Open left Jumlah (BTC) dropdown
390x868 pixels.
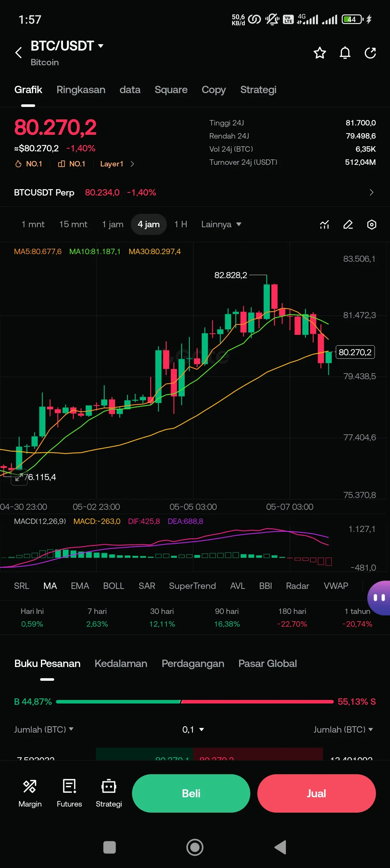pos(44,729)
